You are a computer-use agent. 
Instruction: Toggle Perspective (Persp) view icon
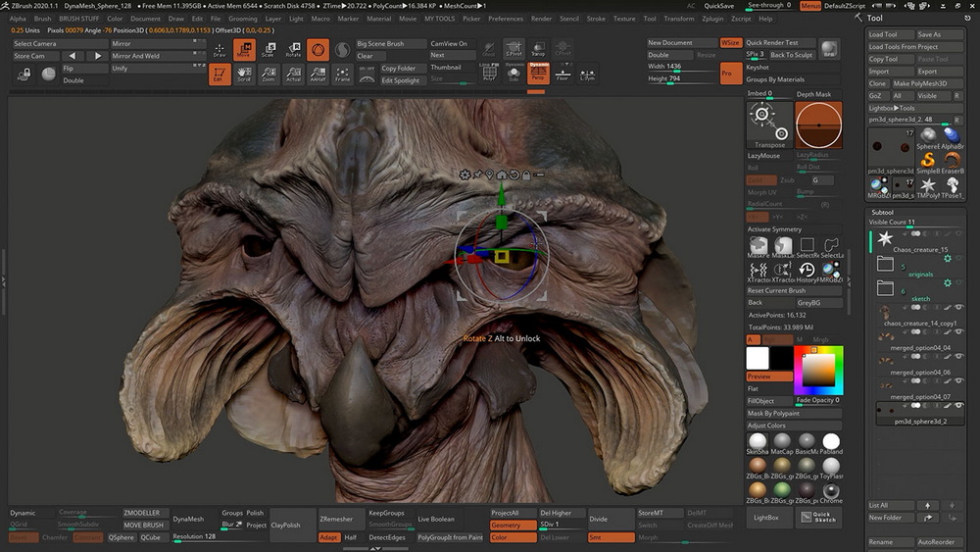[538, 74]
